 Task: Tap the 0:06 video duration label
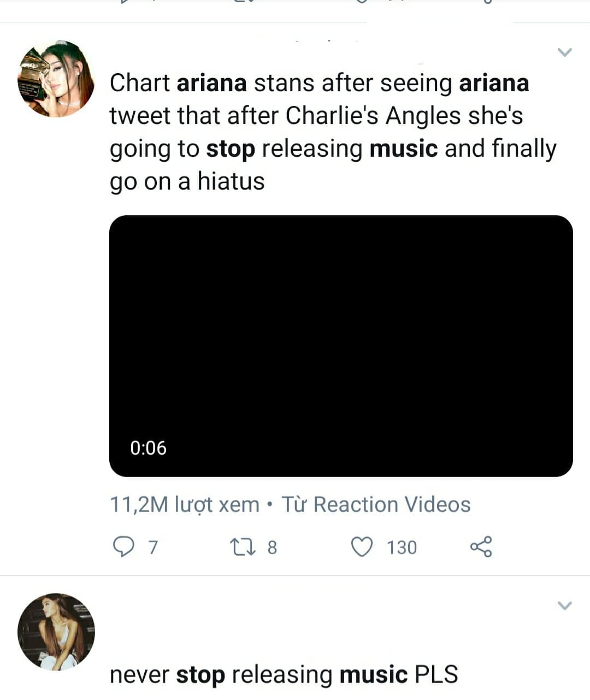pyautogui.click(x=148, y=448)
